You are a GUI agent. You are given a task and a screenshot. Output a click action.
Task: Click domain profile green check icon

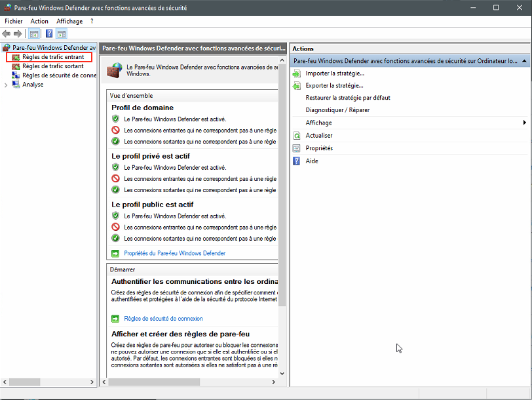[116, 141]
